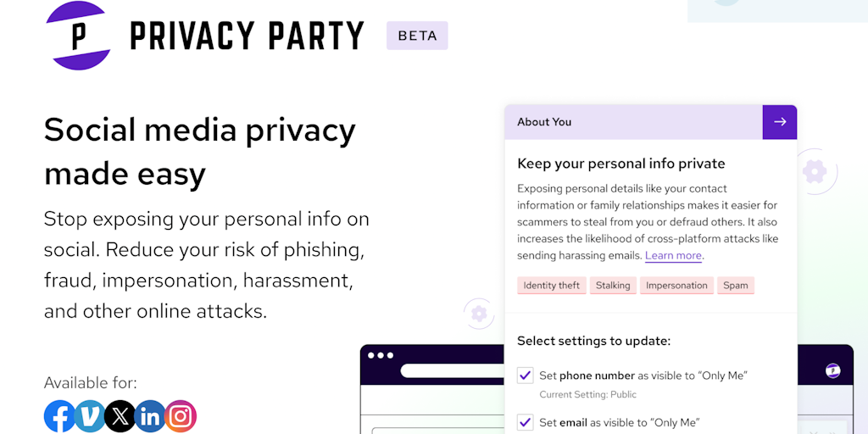Screen dimensions: 868x434
Task: Select the Spam tag
Action: point(736,286)
